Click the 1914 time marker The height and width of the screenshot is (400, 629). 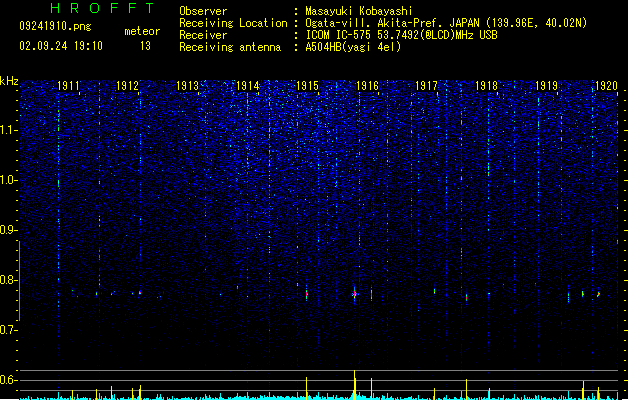tap(248, 85)
